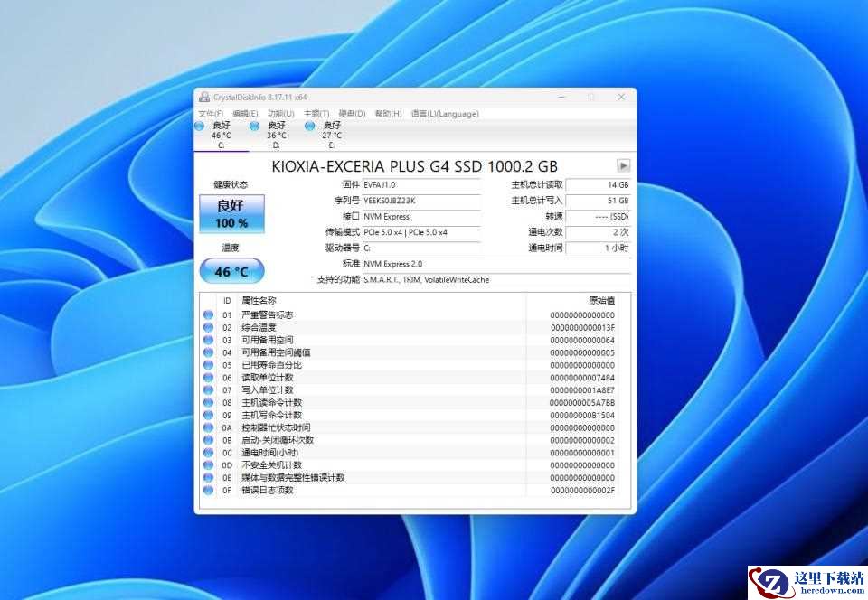This screenshot has width=868, height=600.
Task: Click the 属性名称 column header
Action: pos(382,301)
